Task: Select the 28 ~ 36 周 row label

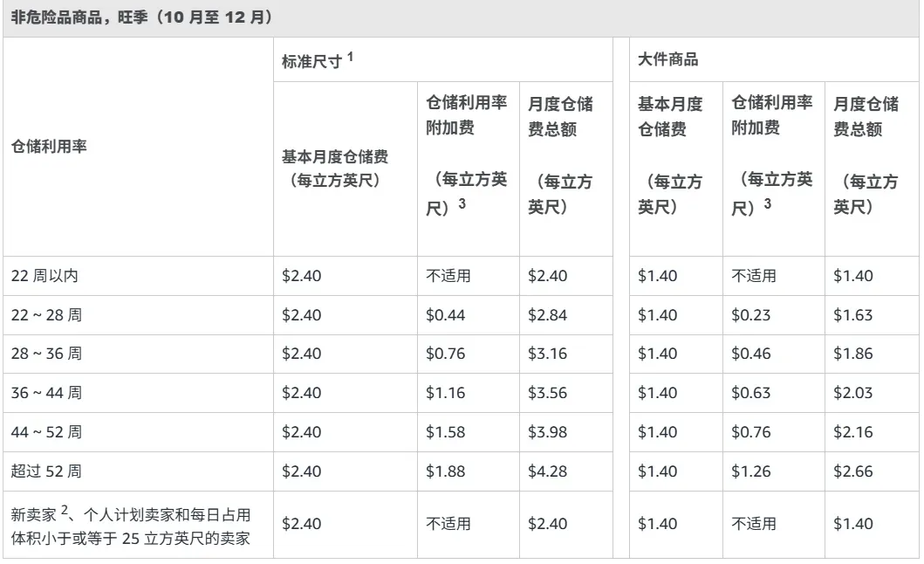Action: point(46,354)
